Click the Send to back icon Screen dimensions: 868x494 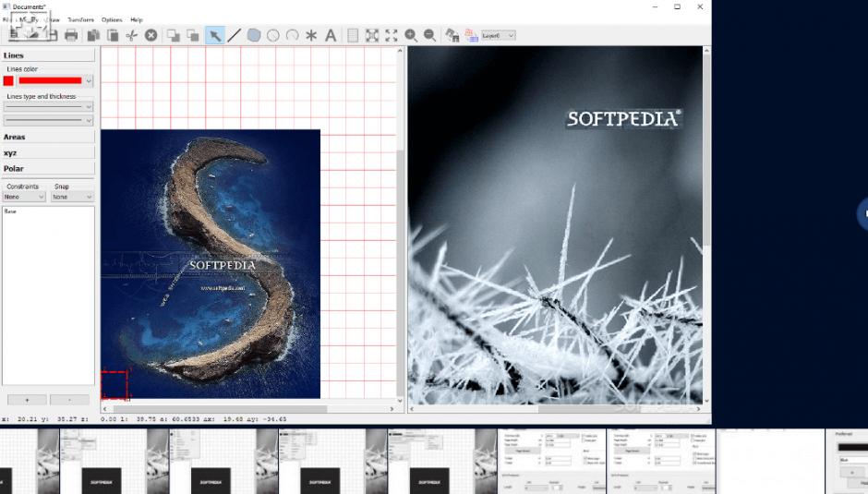[x=193, y=35]
